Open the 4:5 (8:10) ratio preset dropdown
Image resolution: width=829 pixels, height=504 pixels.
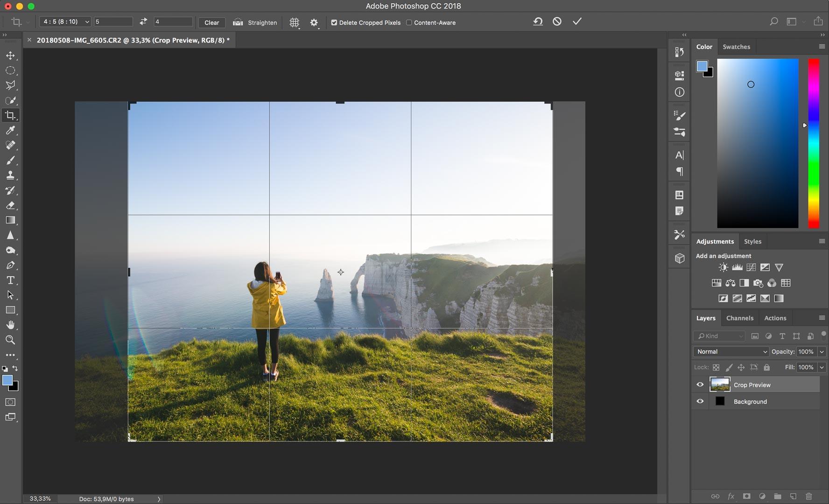[x=65, y=21]
